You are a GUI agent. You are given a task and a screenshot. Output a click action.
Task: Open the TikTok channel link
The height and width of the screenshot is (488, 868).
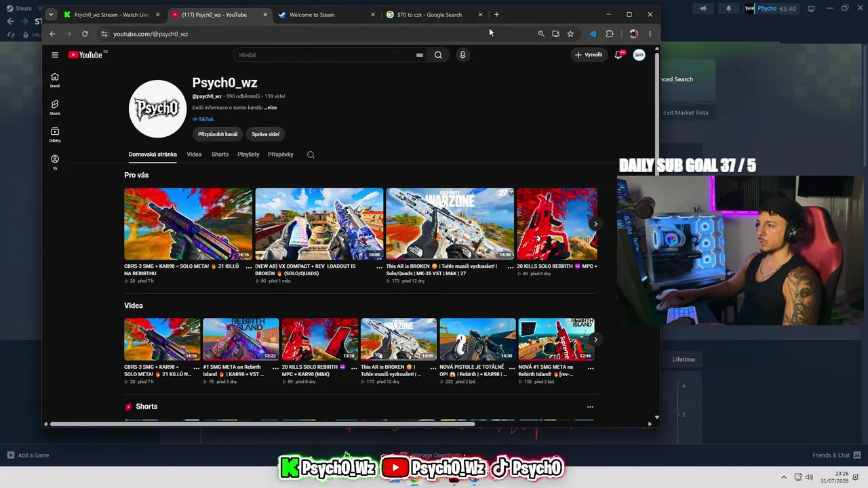(203, 119)
